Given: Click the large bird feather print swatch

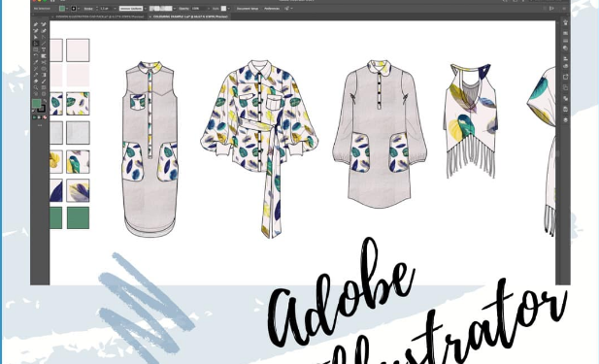Looking at the screenshot, I should pyautogui.click(x=78, y=161).
